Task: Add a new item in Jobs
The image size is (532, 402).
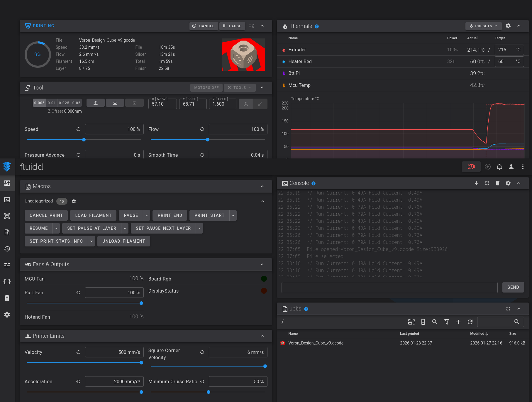Action: [x=458, y=322]
